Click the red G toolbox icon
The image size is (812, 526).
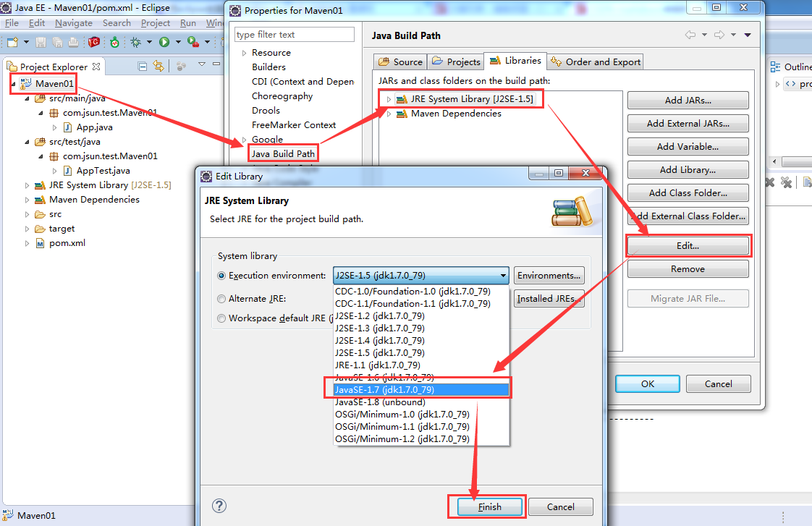(x=94, y=42)
